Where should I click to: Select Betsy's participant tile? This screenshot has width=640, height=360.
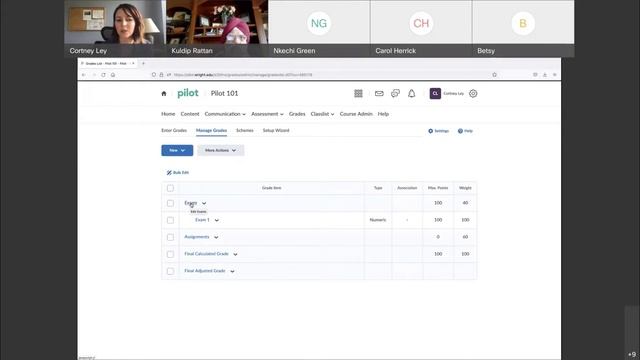523,28
